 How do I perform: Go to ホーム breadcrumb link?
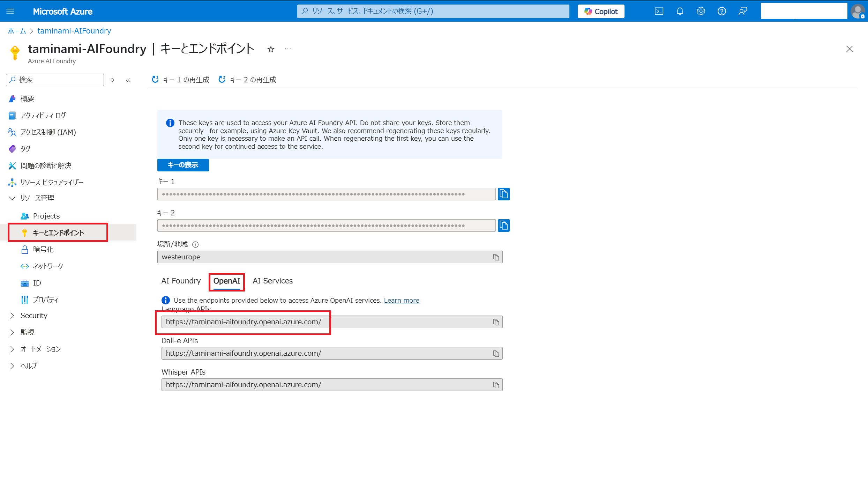click(17, 31)
